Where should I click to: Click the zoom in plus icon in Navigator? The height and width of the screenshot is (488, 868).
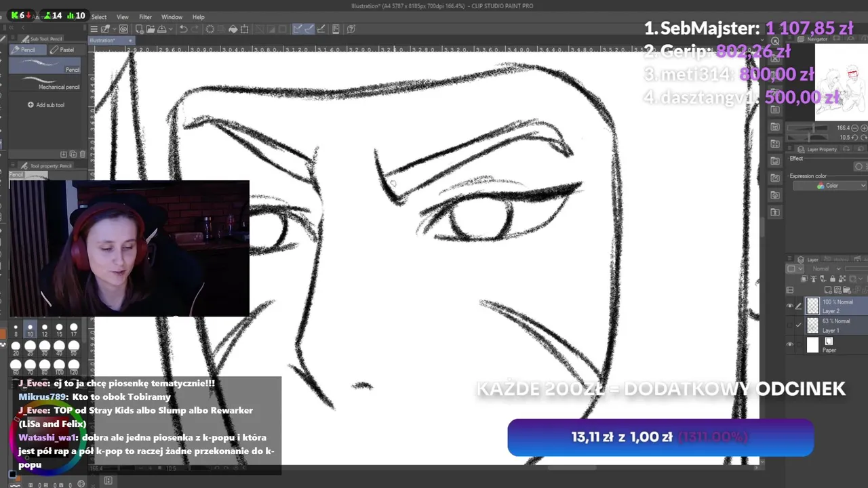point(864,128)
